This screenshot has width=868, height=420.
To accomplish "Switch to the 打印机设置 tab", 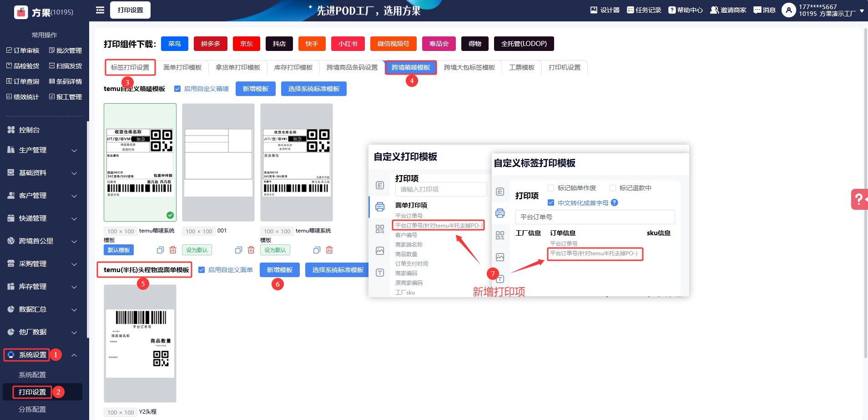I will [x=565, y=67].
